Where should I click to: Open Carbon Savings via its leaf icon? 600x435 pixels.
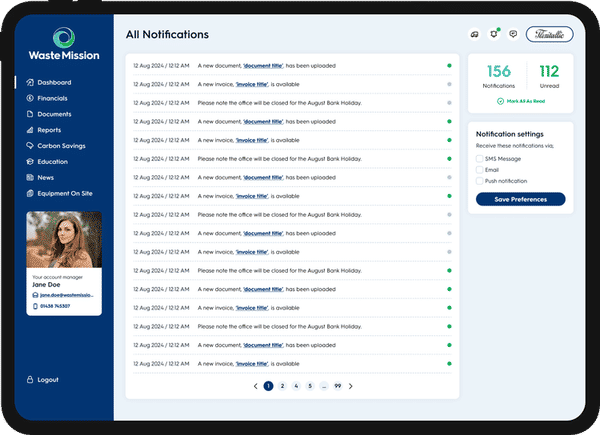(30, 146)
